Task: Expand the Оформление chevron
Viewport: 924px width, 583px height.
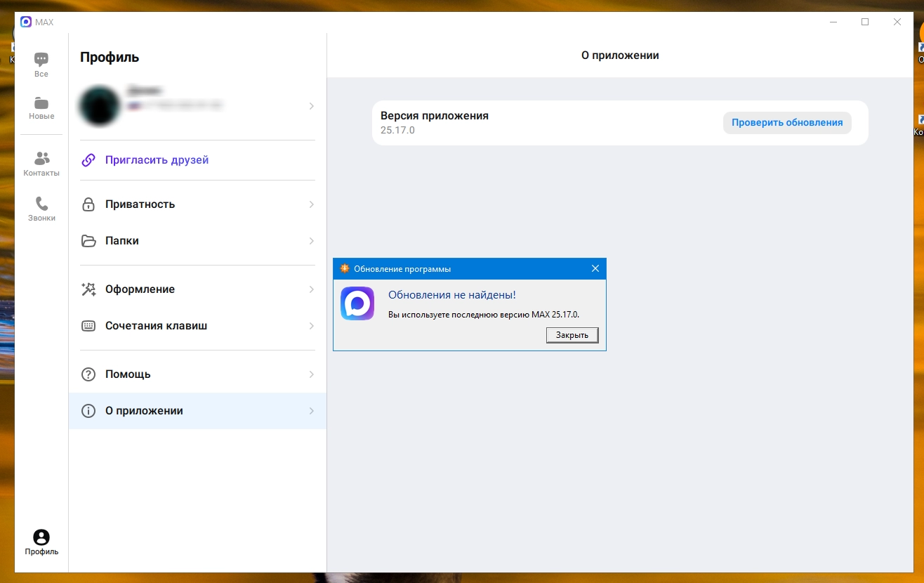Action: coord(311,289)
